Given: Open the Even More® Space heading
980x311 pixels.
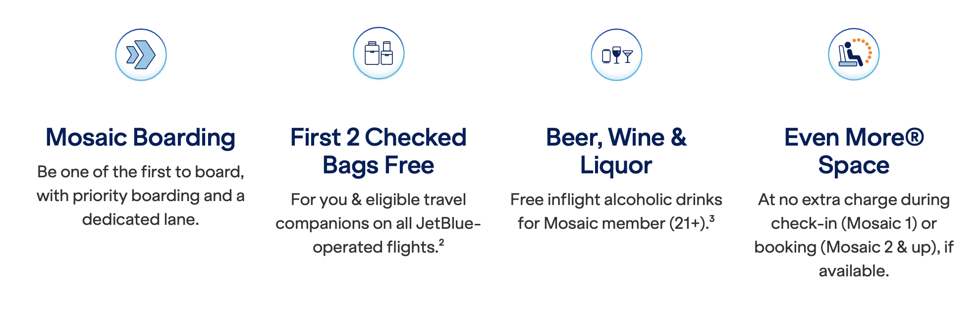Looking at the screenshot, I should pos(854,151).
